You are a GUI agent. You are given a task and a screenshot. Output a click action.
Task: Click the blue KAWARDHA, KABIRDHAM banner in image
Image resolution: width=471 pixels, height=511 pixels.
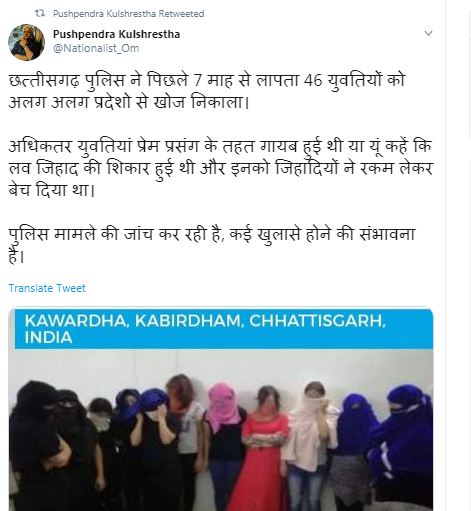tap(224, 329)
